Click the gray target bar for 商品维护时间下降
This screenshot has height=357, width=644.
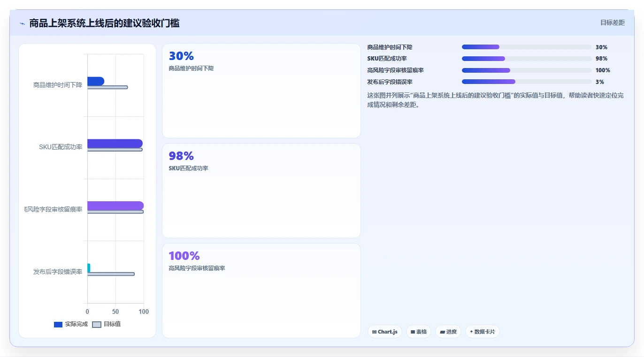point(107,87)
